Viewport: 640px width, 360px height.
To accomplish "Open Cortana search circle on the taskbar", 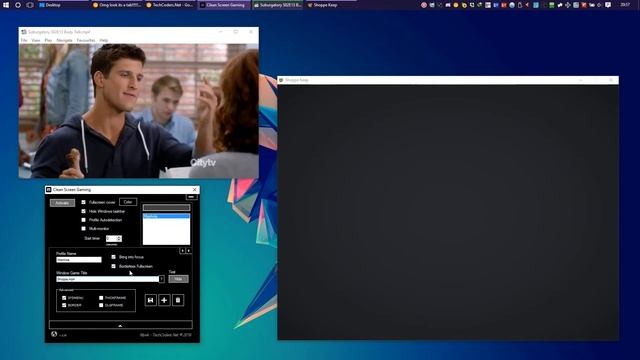I will tap(18, 5).
